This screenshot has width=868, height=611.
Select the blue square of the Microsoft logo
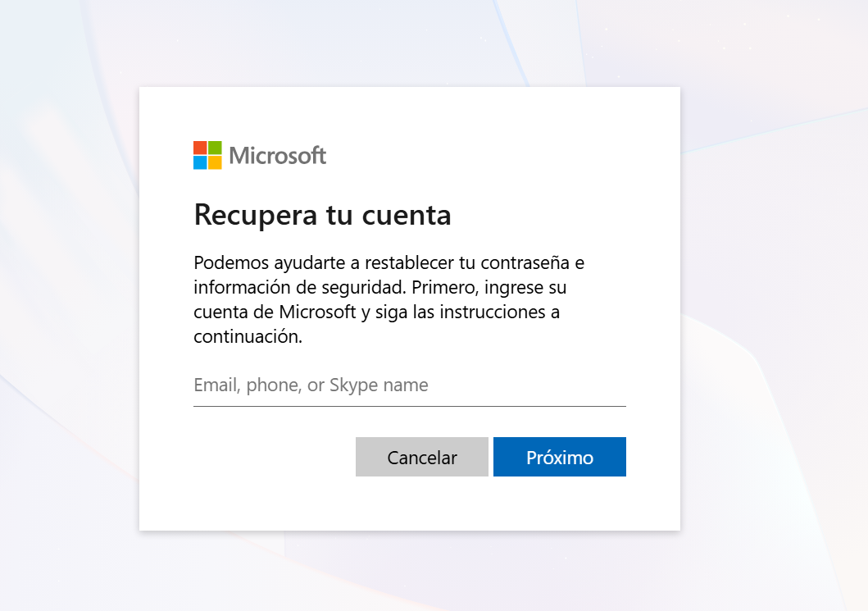tap(199, 163)
